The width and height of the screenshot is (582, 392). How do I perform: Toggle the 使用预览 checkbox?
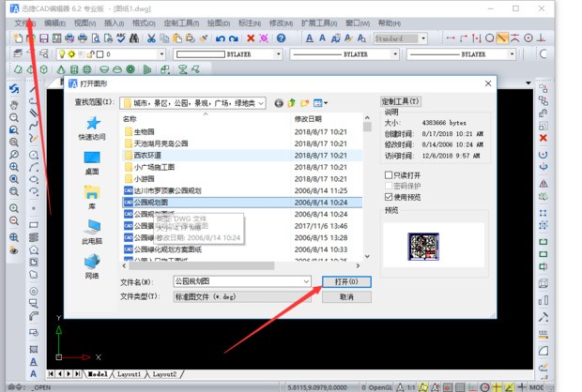(390, 198)
